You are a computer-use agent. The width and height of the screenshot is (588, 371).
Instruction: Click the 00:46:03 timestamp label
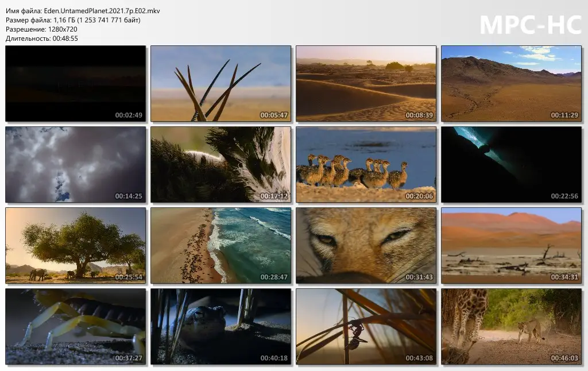564,358
